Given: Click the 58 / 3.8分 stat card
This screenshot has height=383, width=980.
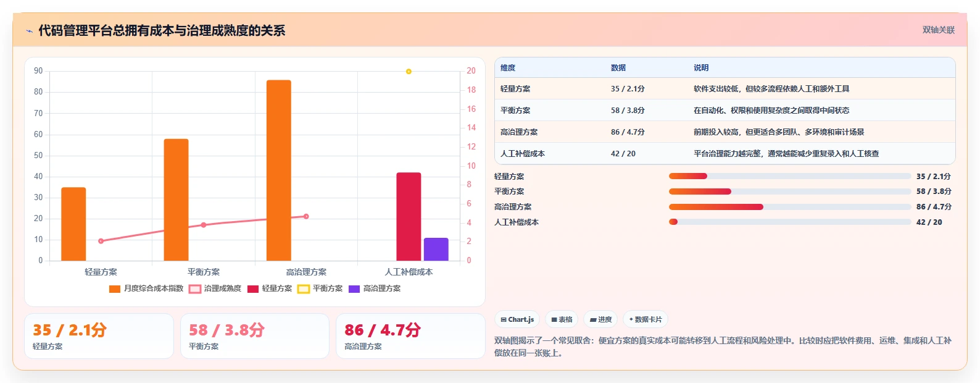Looking at the screenshot, I should tap(255, 336).
